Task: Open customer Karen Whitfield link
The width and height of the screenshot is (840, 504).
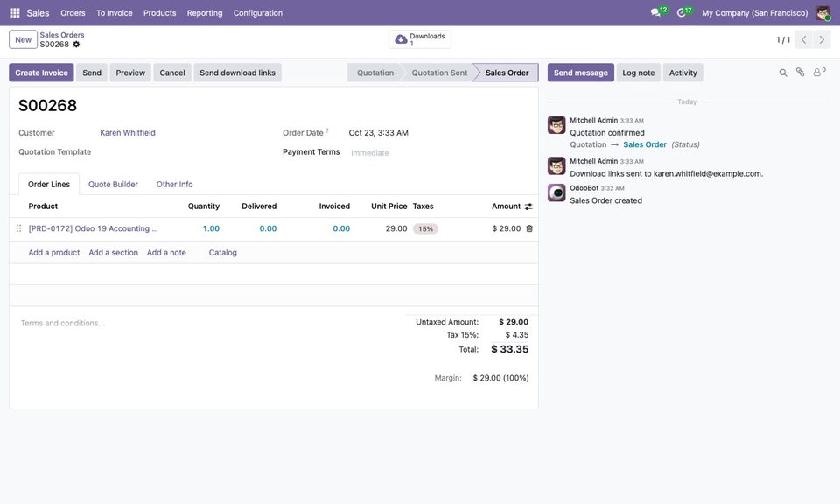Action: [128, 133]
